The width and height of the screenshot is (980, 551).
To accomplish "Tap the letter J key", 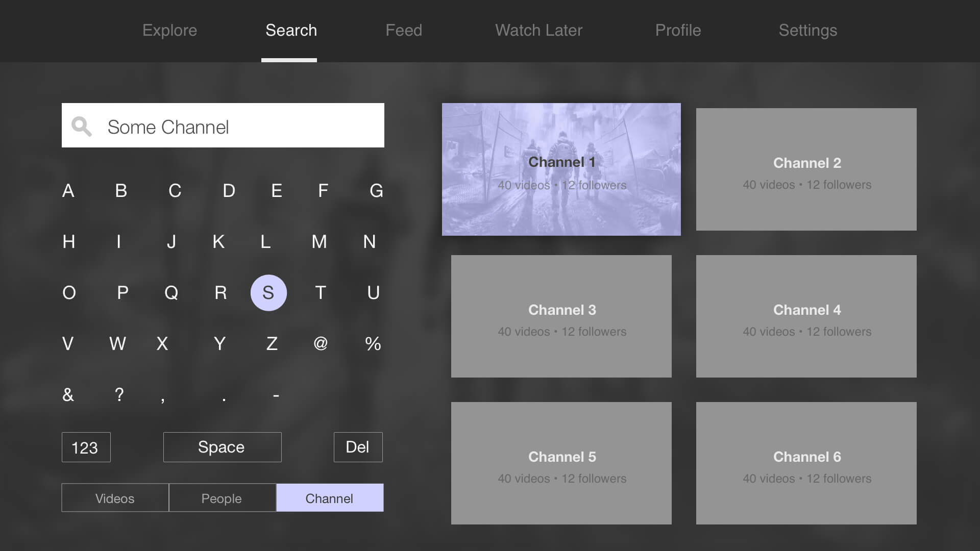I will tap(171, 242).
